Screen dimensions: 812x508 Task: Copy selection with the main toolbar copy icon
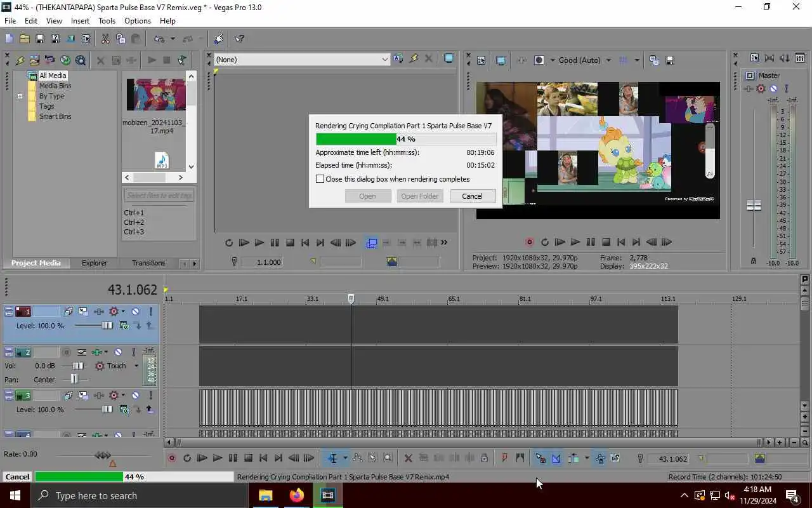tap(121, 39)
